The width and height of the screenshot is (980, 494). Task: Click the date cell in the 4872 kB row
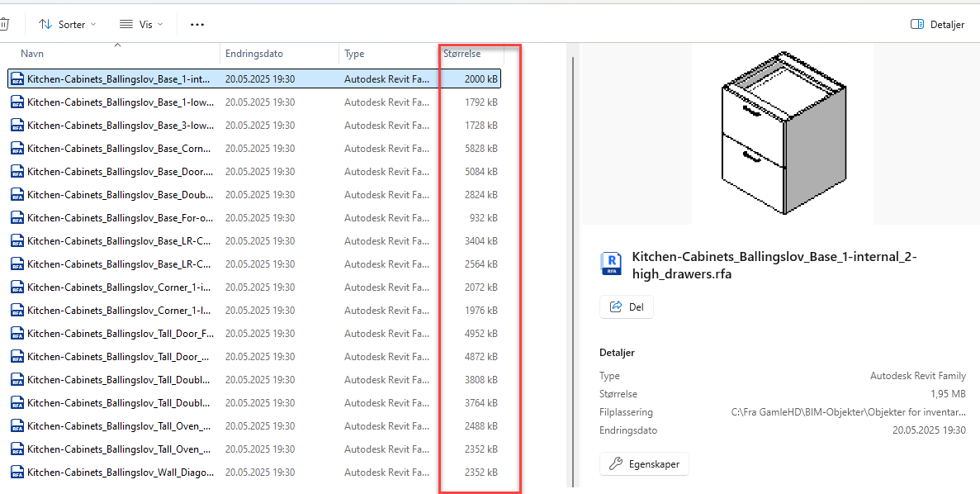point(260,356)
